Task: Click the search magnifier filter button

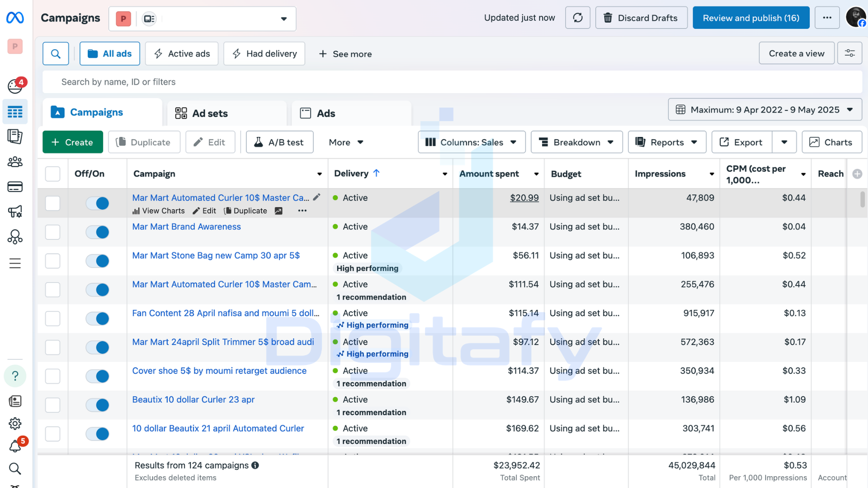Action: click(56, 54)
